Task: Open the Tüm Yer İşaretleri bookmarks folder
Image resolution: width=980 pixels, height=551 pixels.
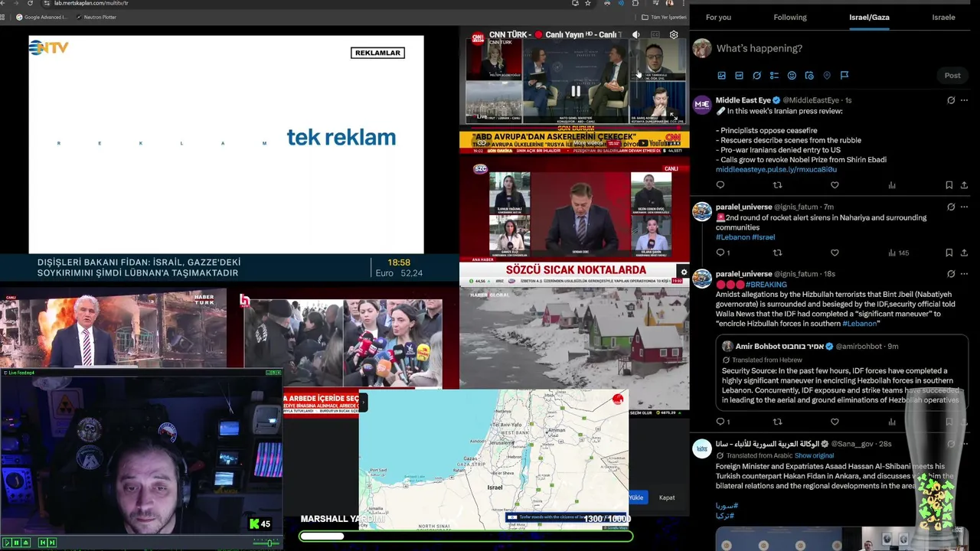Action: (664, 17)
